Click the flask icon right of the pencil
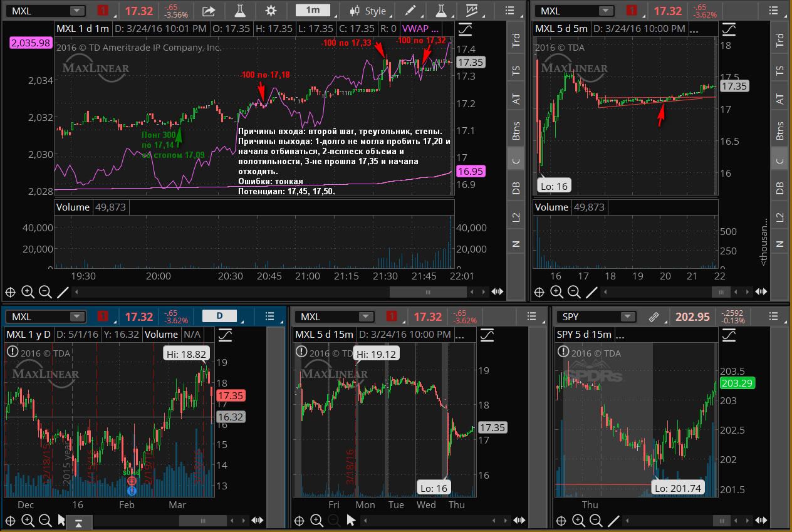The image size is (792, 532). (x=441, y=11)
